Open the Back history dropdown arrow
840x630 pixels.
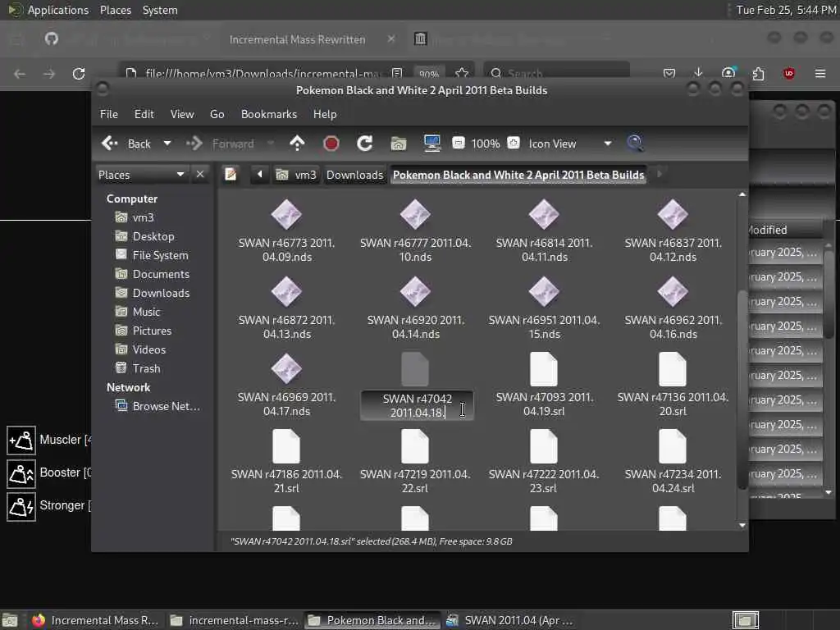point(167,144)
